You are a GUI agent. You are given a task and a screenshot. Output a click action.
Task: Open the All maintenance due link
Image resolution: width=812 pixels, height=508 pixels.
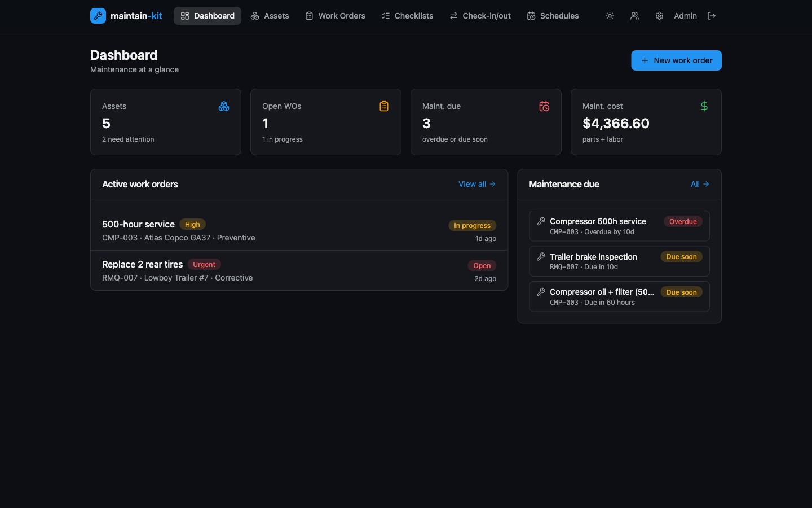tap(700, 184)
